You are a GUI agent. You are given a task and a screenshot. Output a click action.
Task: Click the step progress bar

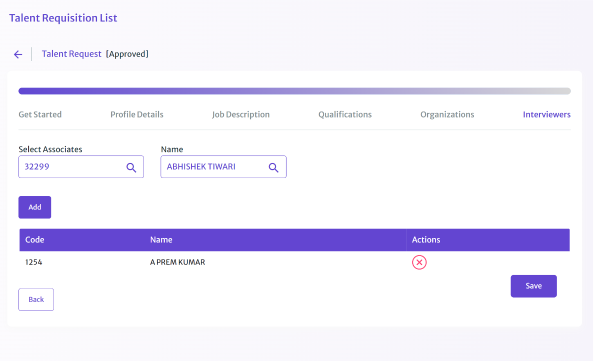[294, 91]
